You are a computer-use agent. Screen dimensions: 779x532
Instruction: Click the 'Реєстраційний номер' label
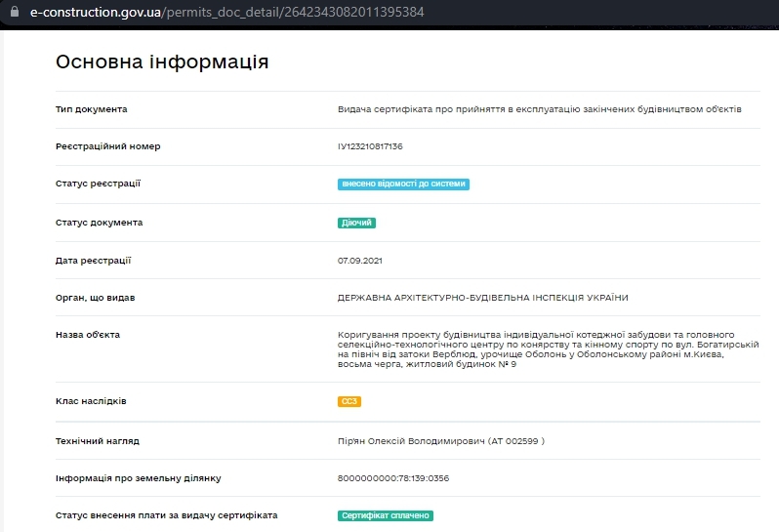pyautogui.click(x=107, y=146)
